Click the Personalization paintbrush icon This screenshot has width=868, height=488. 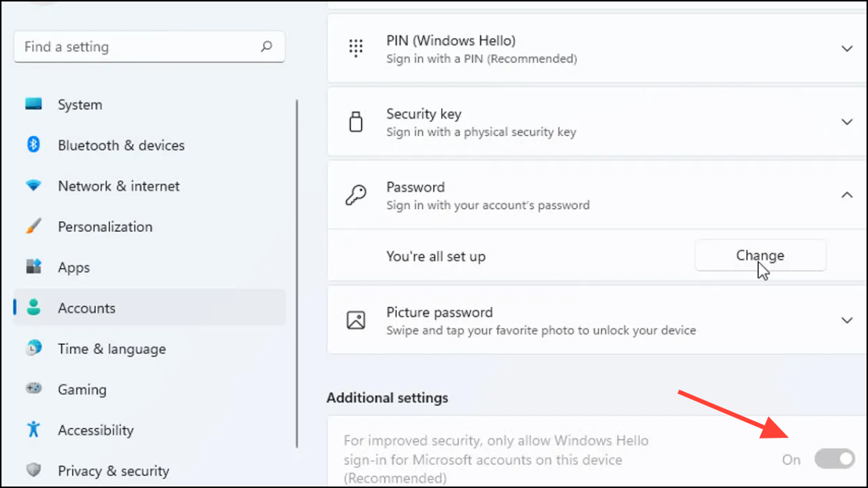pos(33,227)
